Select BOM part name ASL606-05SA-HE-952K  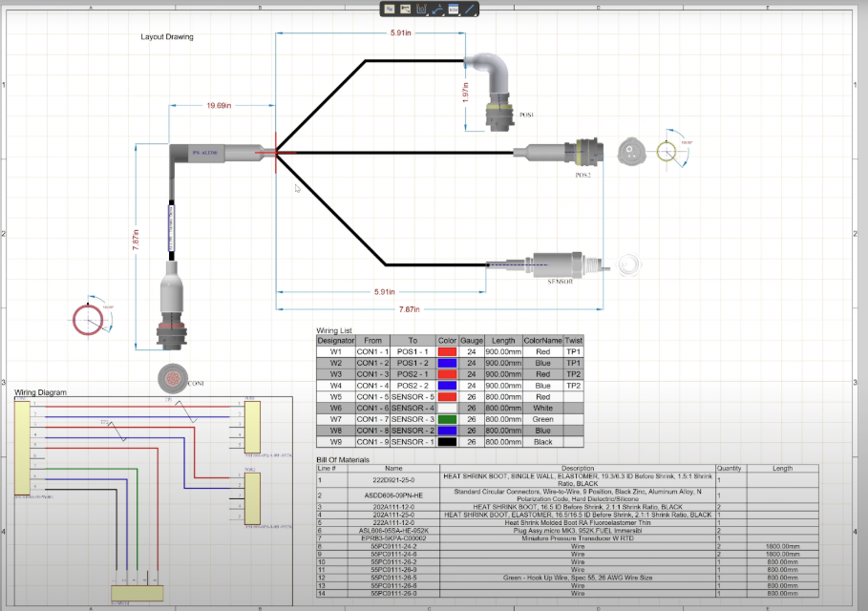393,530
